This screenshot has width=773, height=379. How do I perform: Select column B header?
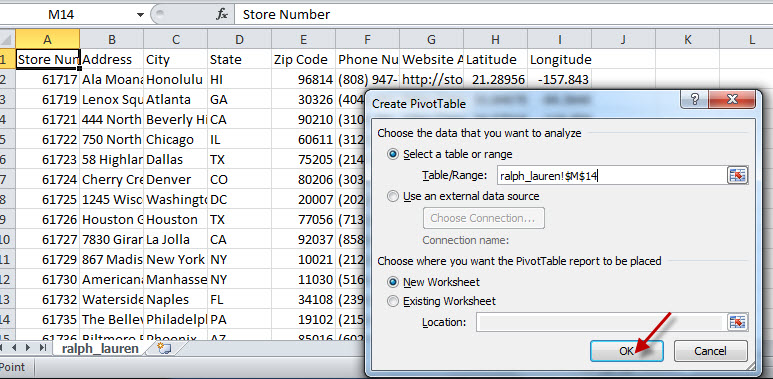pyautogui.click(x=111, y=39)
